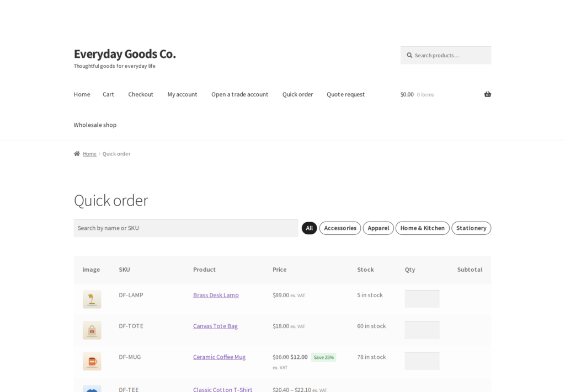
Task: Focus the Search products field
Action: (x=446, y=56)
